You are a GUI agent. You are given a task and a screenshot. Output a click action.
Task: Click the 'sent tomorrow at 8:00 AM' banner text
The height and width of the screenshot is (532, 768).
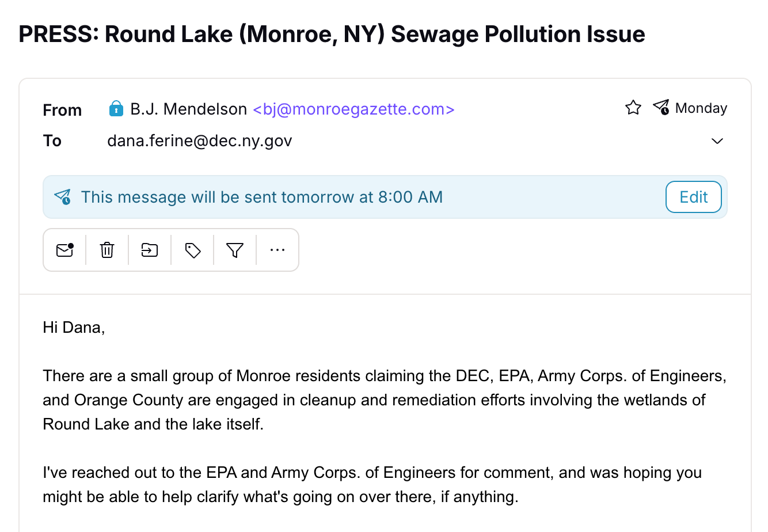[x=262, y=197]
